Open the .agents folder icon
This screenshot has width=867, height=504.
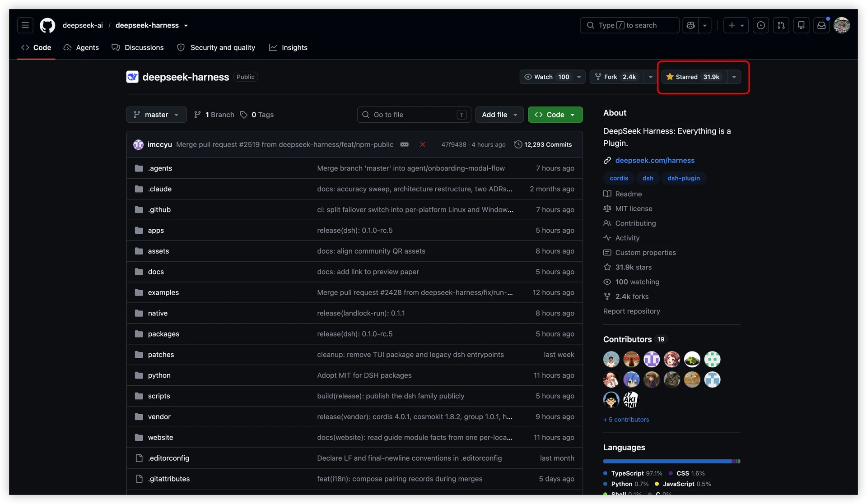(x=139, y=168)
